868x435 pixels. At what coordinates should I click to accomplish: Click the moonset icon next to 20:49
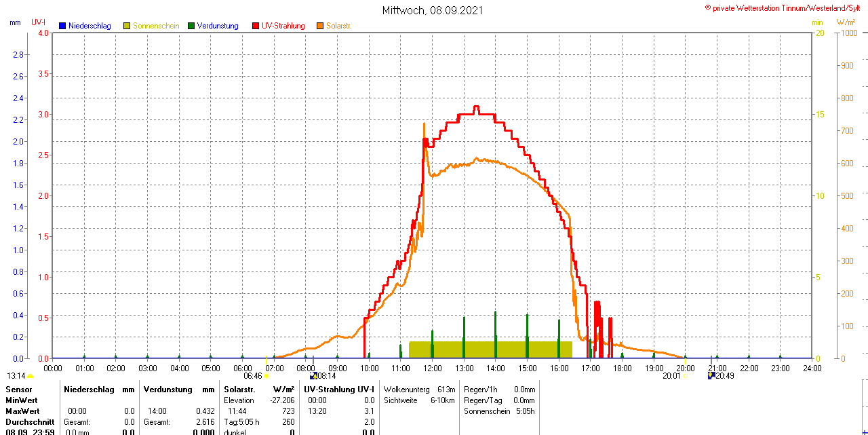[711, 375]
